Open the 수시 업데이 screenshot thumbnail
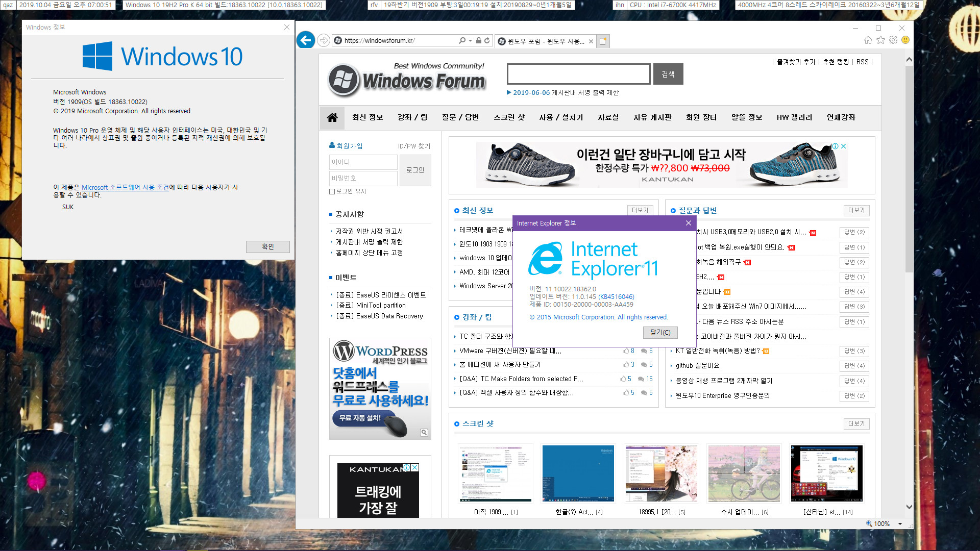The width and height of the screenshot is (980, 551). pos(744,473)
